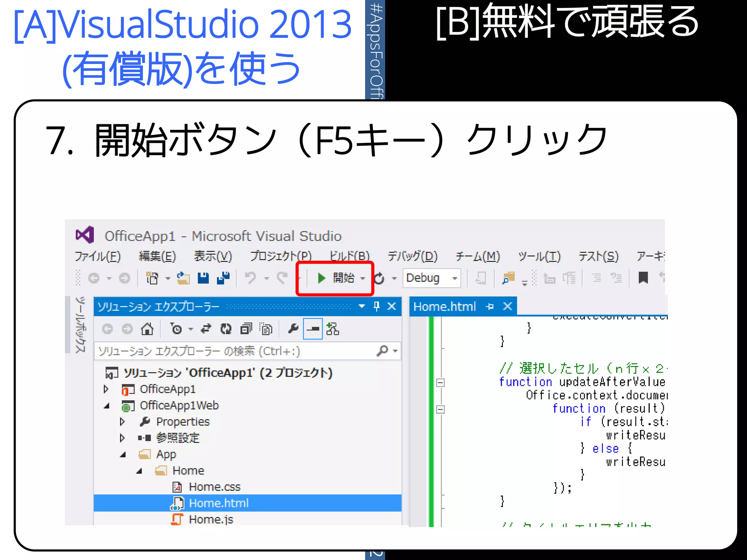Click Sync with Active Document icon
Screen dimensions: 747x560
(206, 329)
